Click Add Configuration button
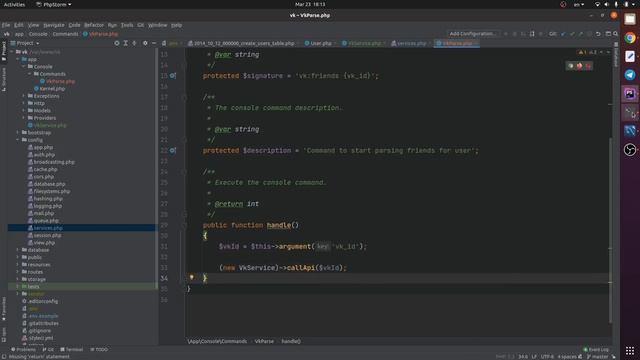Image resolution: width=640 pixels, height=360 pixels. tap(472, 34)
